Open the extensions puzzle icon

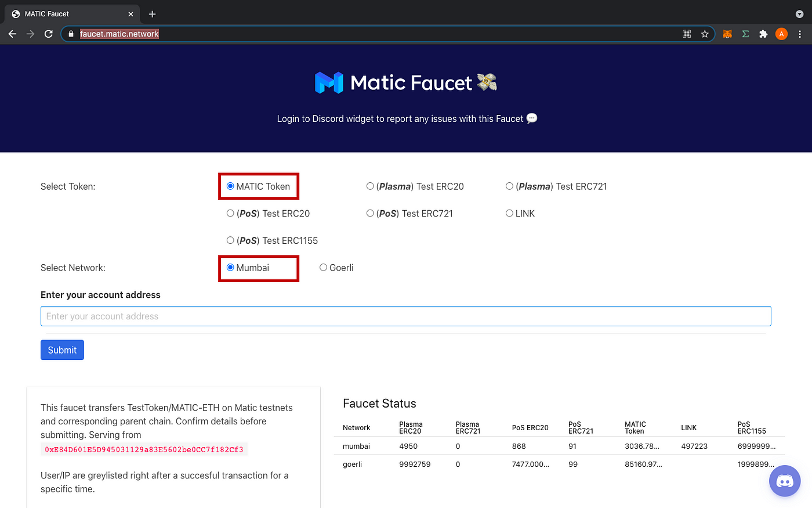coord(763,34)
